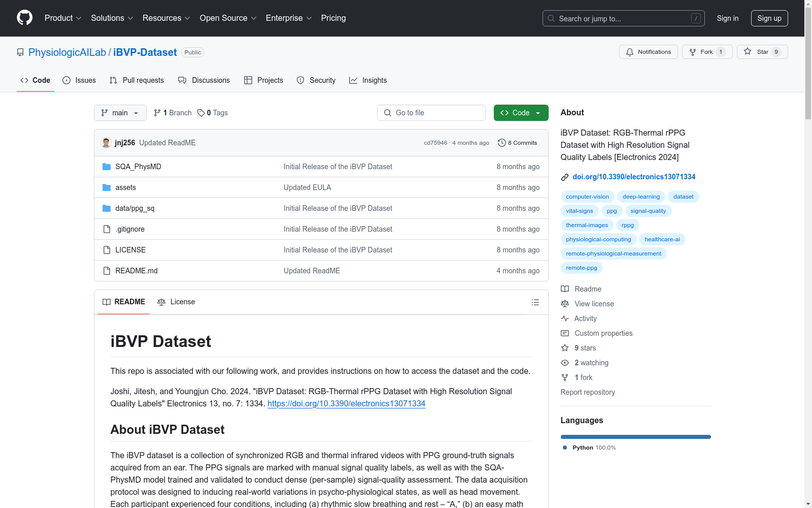Click the tag icon beside 0 Tags
The width and height of the screenshot is (812, 508).
tap(201, 113)
